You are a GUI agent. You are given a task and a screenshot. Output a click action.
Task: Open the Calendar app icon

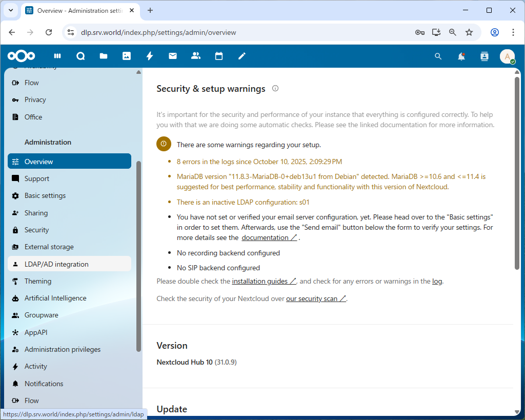click(x=219, y=56)
